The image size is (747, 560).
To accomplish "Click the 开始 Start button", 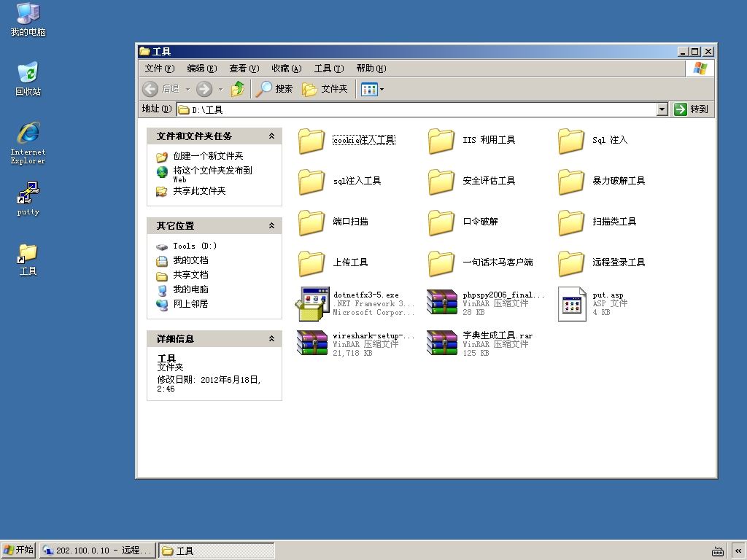I will 18,551.
